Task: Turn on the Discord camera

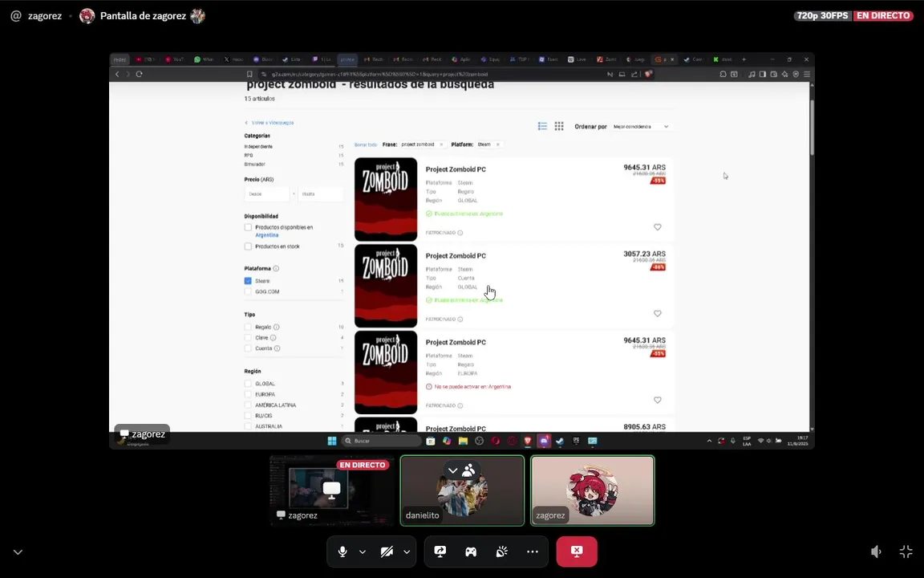Action: point(387,552)
